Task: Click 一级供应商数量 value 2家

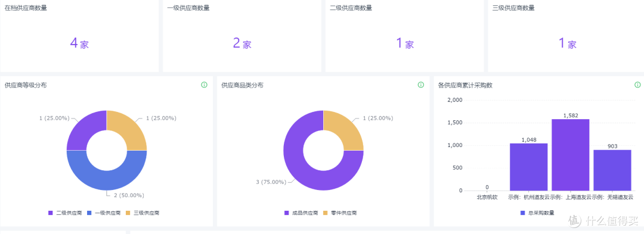Action: pyautogui.click(x=242, y=43)
